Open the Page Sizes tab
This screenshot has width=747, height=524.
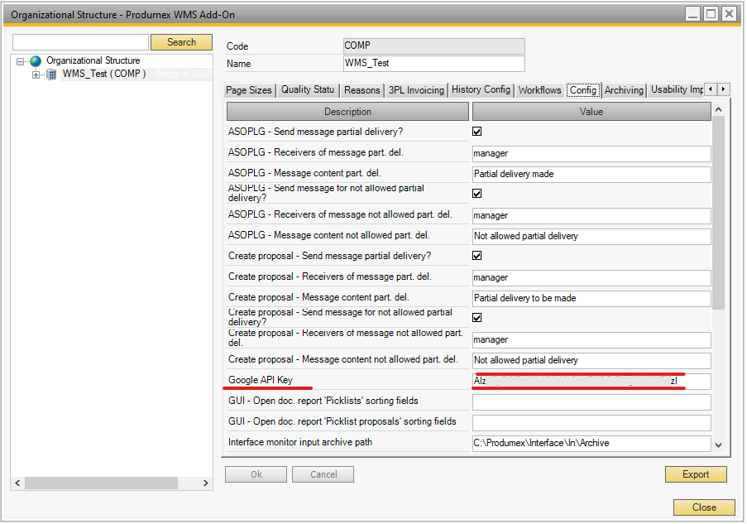249,90
